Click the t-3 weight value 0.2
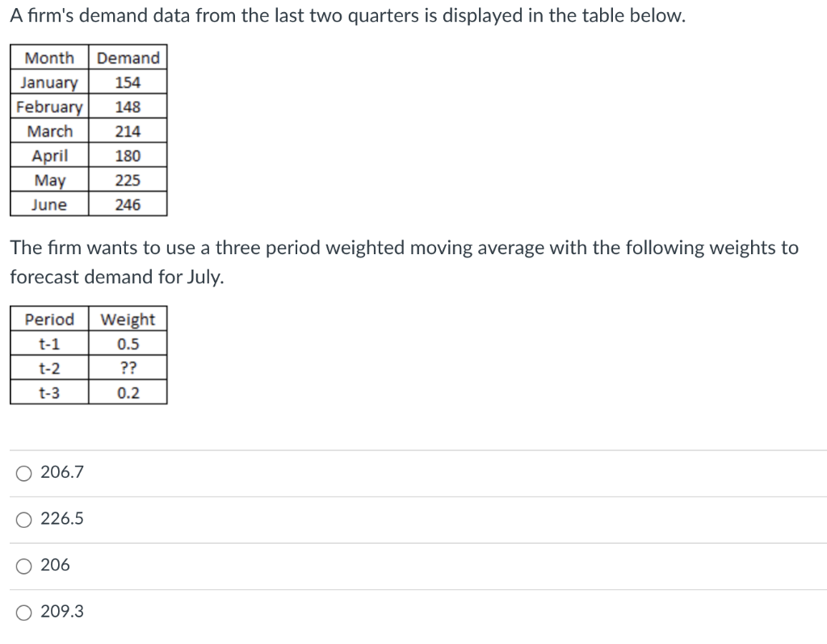The height and width of the screenshot is (644, 827). coord(127,392)
